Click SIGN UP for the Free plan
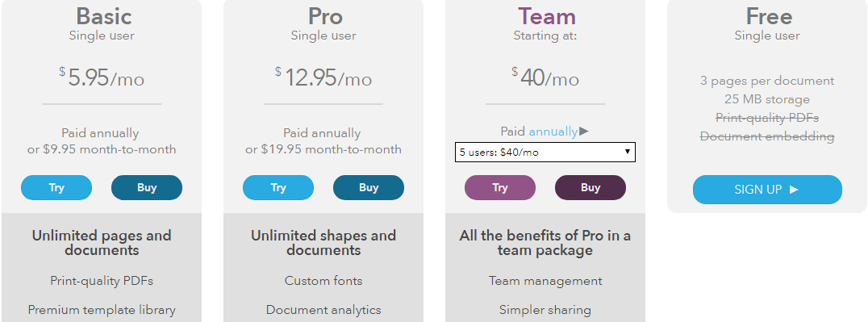868x322 pixels. 767,190
